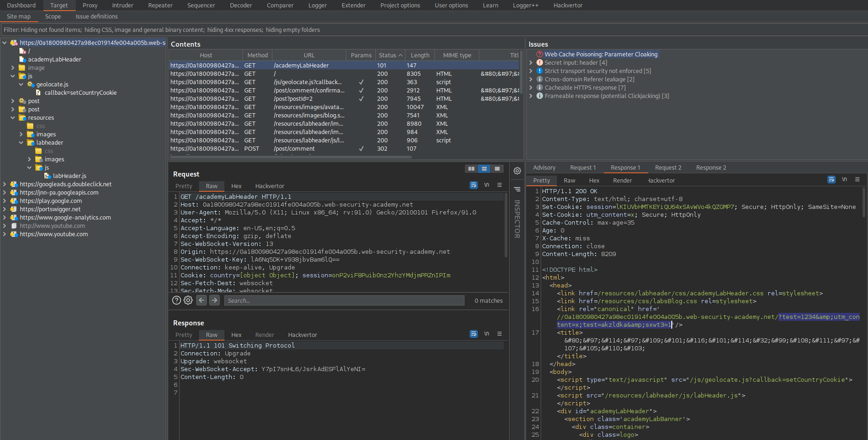868x440 pixels.
Task: Select the POST /post/comment row
Action: point(344,149)
